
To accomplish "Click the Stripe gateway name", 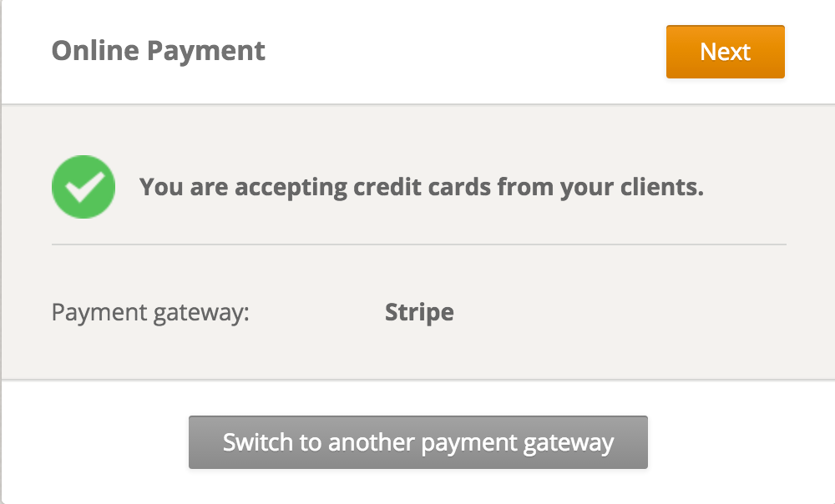I will [x=419, y=312].
